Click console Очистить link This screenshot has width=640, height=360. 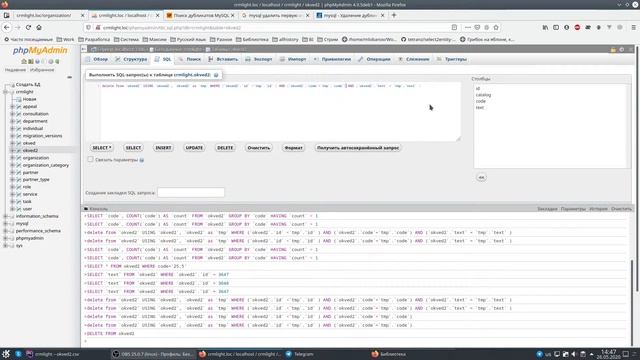point(621,209)
